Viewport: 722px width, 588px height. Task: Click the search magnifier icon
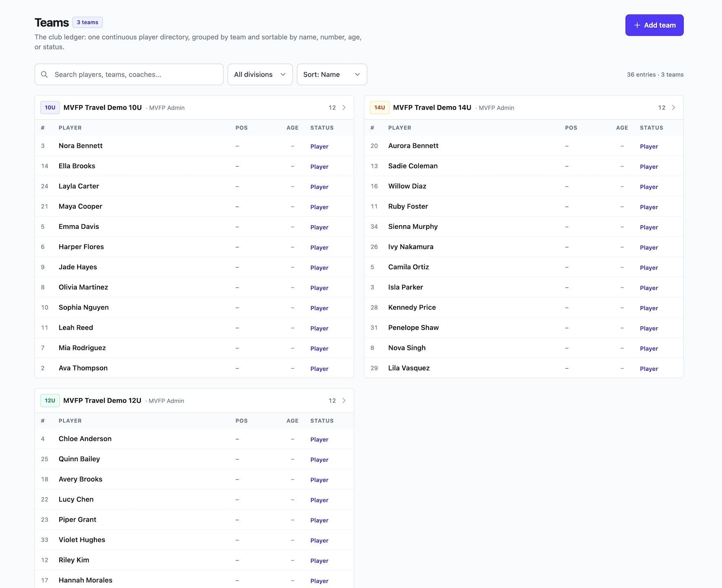click(44, 74)
